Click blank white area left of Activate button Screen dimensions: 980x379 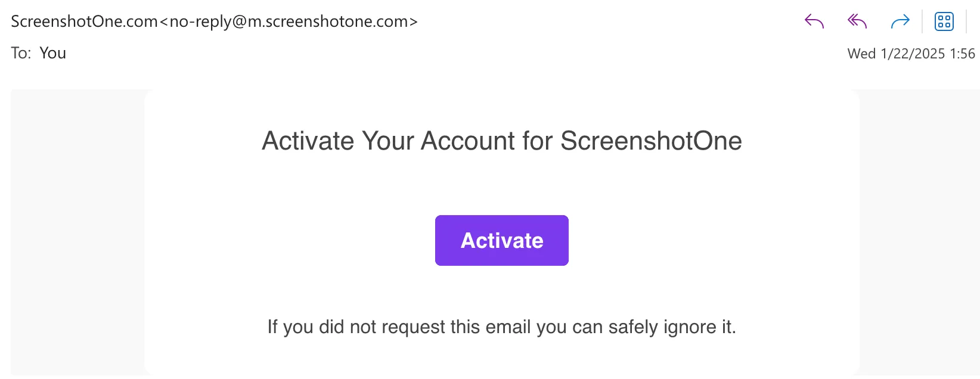point(298,241)
